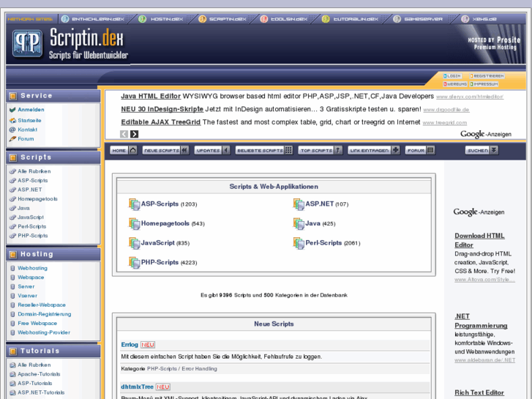
Task: Open Alle Rubriken under Scripts
Action: click(x=34, y=171)
